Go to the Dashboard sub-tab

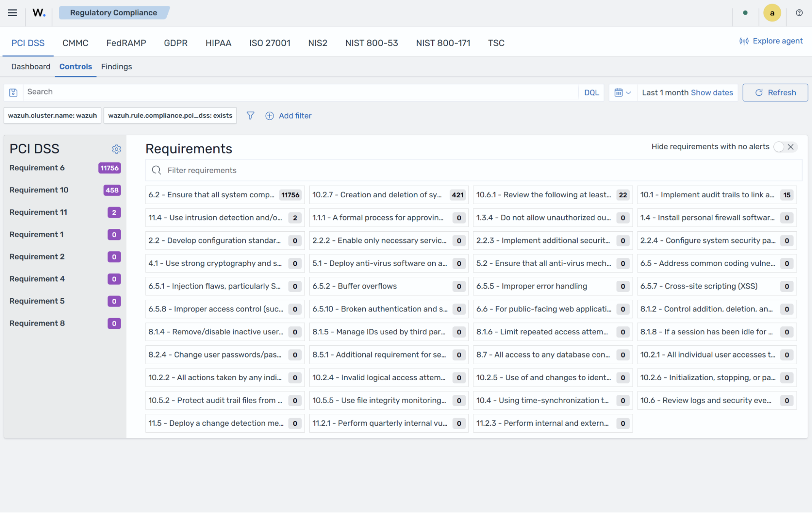click(x=31, y=67)
